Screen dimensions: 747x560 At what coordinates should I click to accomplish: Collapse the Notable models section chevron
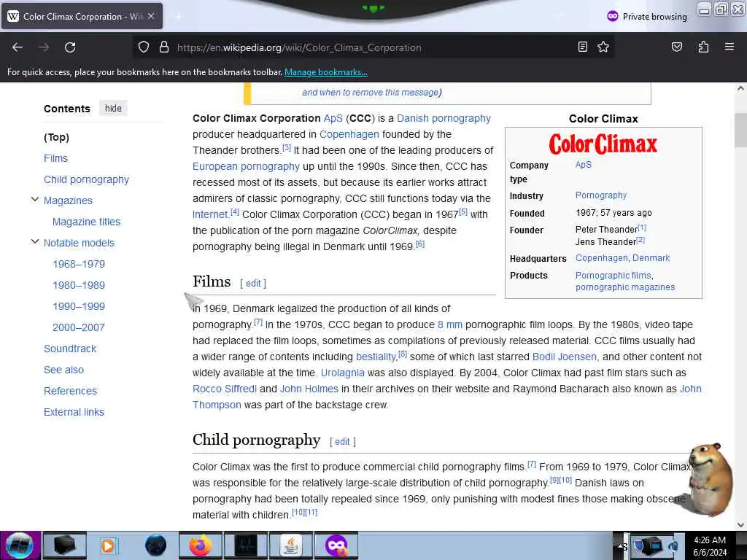[x=35, y=242]
